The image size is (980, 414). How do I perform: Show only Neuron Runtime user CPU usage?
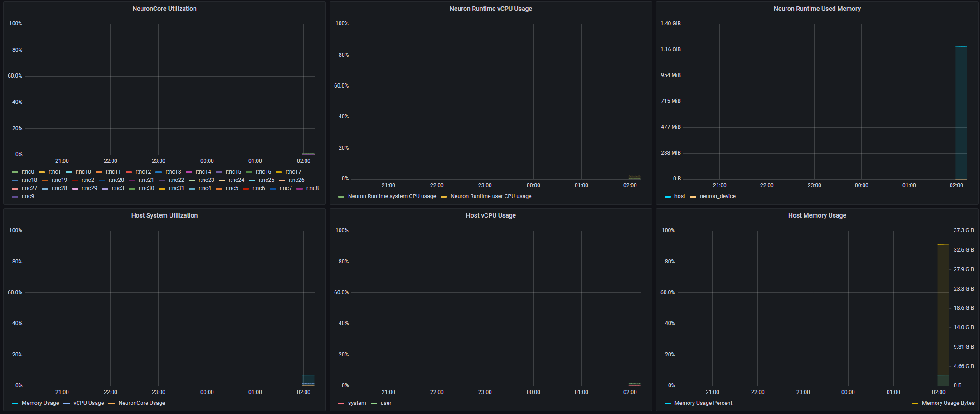click(x=490, y=196)
